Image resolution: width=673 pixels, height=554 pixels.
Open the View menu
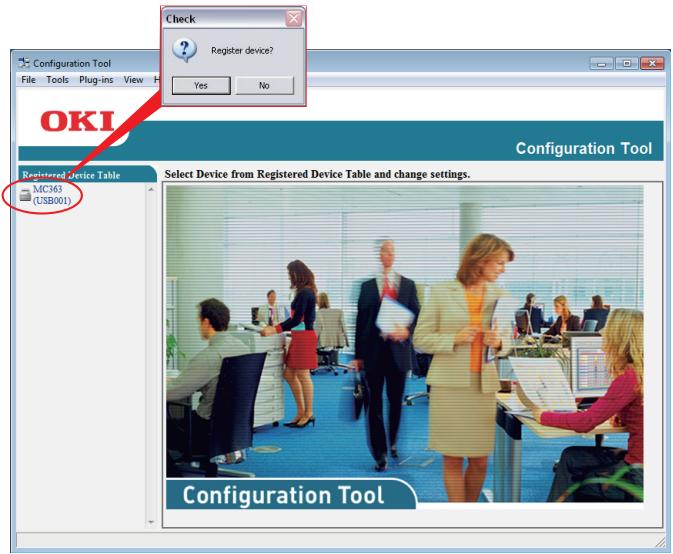(x=133, y=80)
